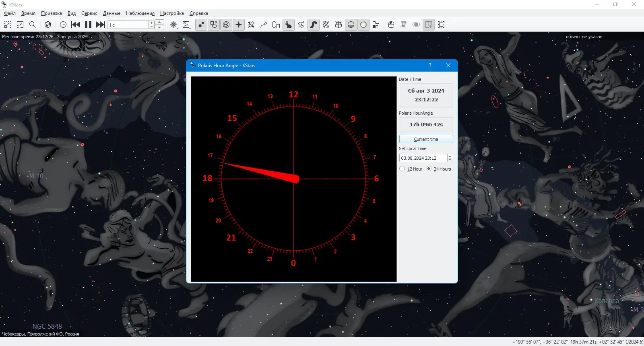Open the Справка menu
644x346 pixels.
199,13
